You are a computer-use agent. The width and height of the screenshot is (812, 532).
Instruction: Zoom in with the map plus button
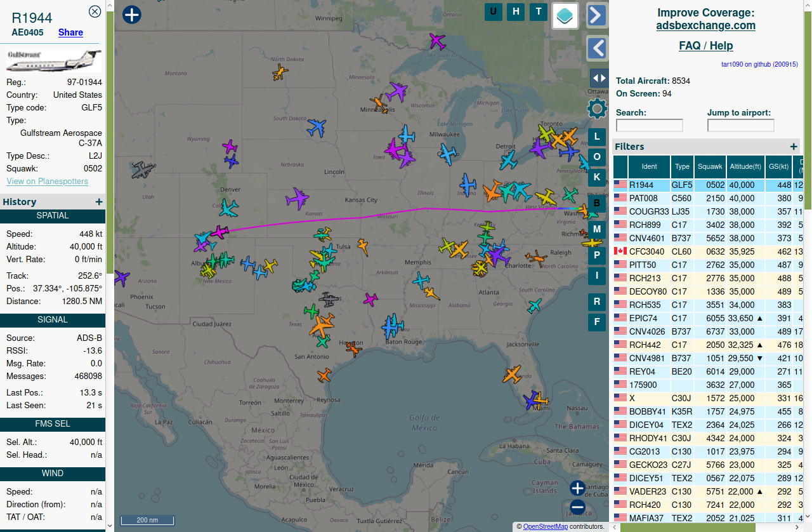[x=577, y=488]
